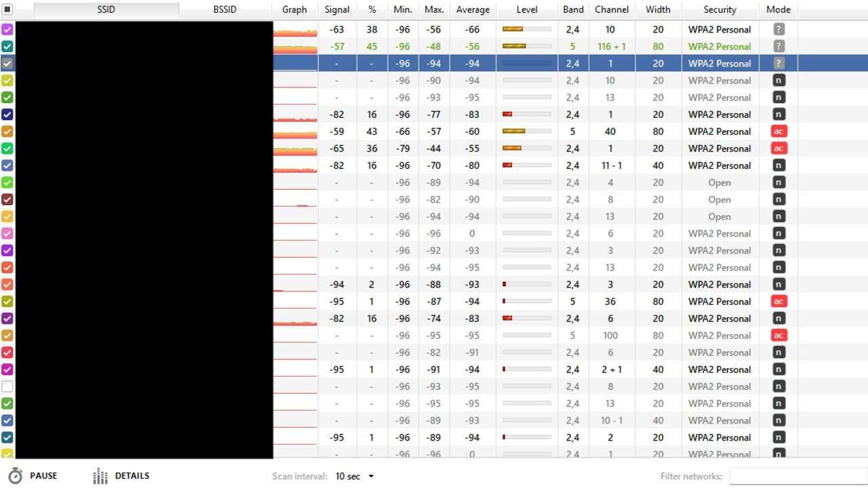
Task: Uncheck the checkbox of channel 11 - 1 network
Action: click(7, 165)
